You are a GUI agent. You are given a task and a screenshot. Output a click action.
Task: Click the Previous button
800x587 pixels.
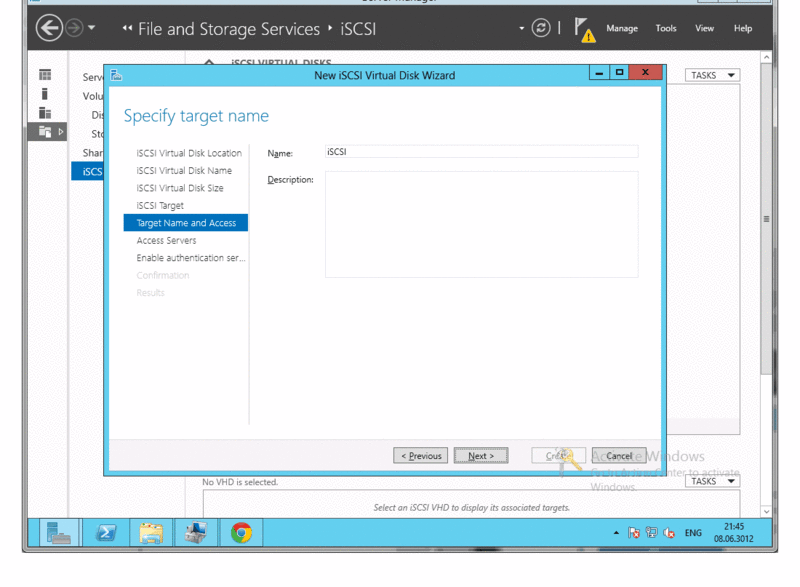420,455
